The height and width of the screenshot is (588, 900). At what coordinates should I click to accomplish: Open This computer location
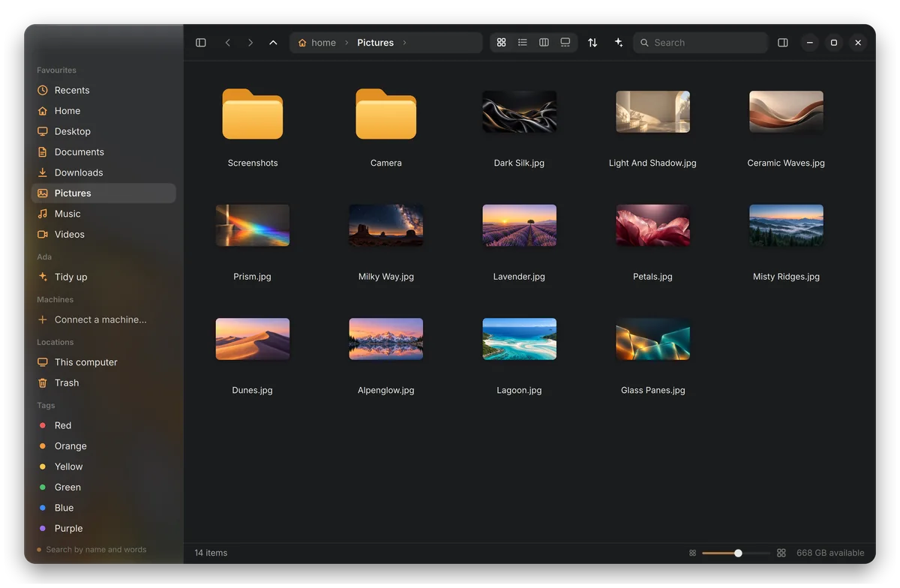pyautogui.click(x=103, y=362)
